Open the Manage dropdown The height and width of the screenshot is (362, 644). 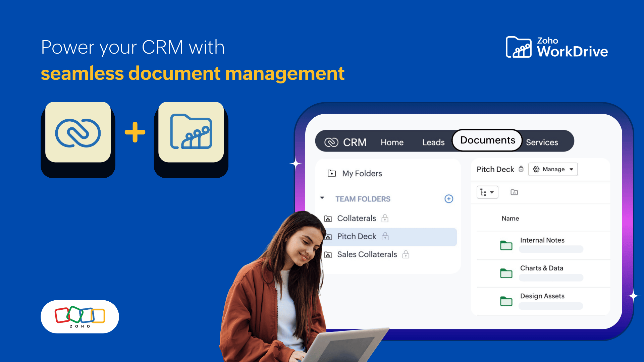click(553, 169)
